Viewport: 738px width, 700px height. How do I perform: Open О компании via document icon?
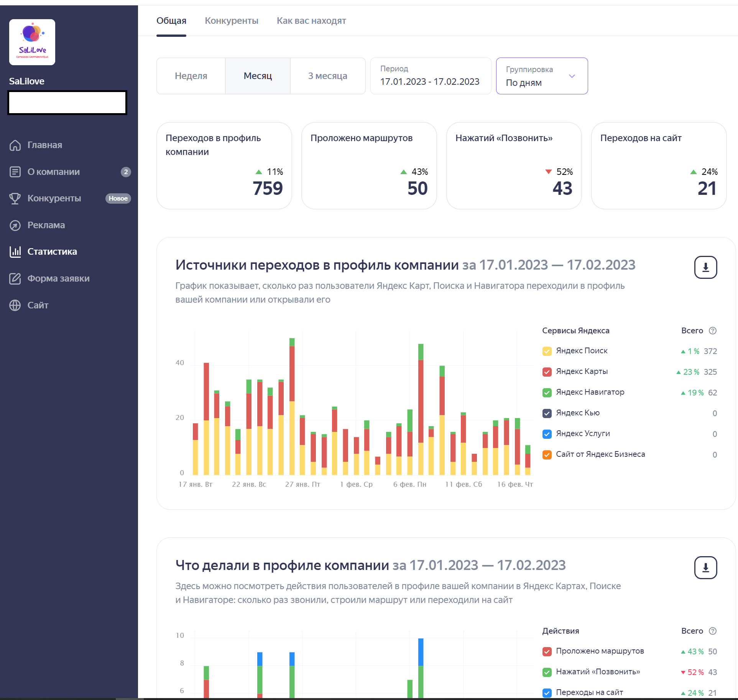[x=15, y=172]
